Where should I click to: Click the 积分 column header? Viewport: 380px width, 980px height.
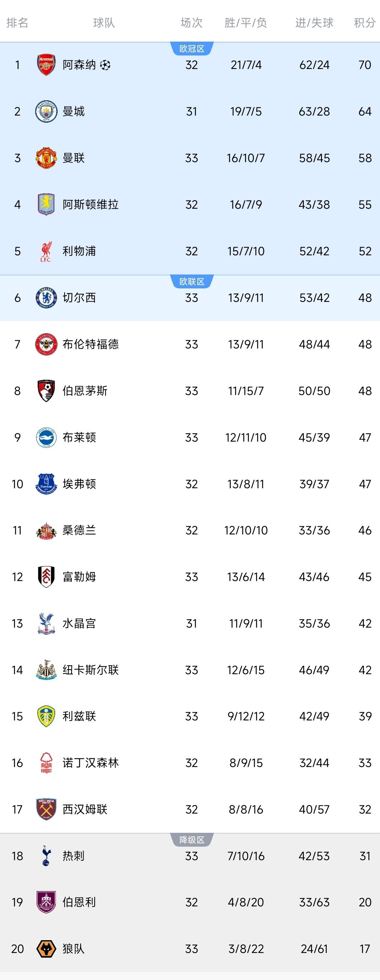tap(364, 23)
